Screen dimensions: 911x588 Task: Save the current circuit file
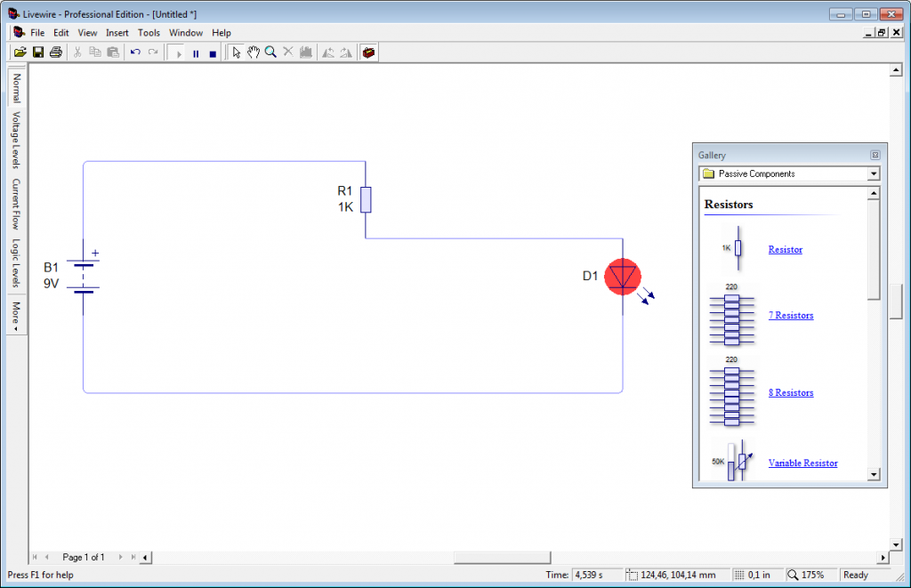click(x=37, y=52)
